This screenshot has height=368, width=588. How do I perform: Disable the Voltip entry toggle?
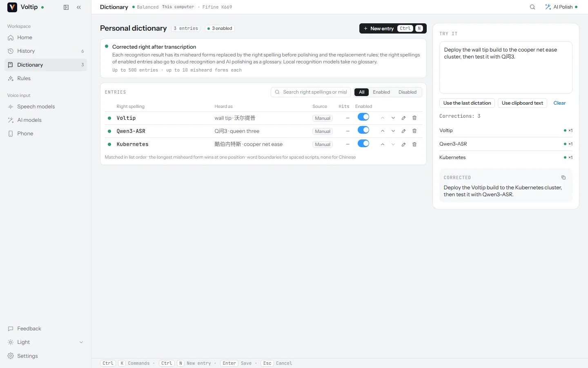pyautogui.click(x=363, y=117)
